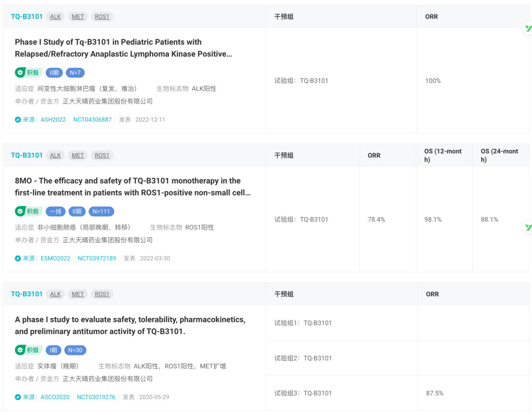Click the green floating icon beside the first card
Viewport: 532px width, 415px height.
coord(528,29)
